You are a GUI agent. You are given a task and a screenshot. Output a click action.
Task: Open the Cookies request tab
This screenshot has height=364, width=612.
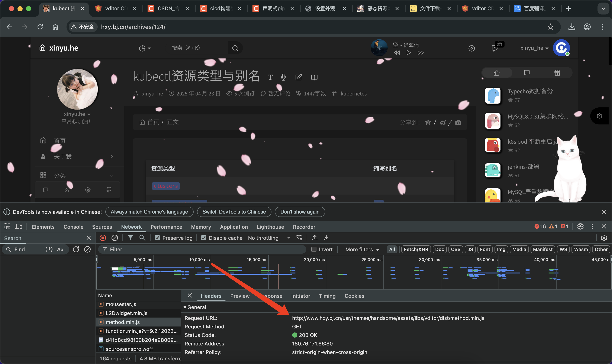coord(354,296)
